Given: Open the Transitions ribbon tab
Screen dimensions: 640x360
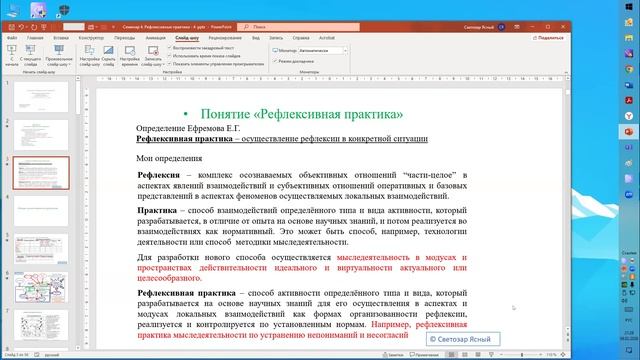Looking at the screenshot, I should coord(124,38).
